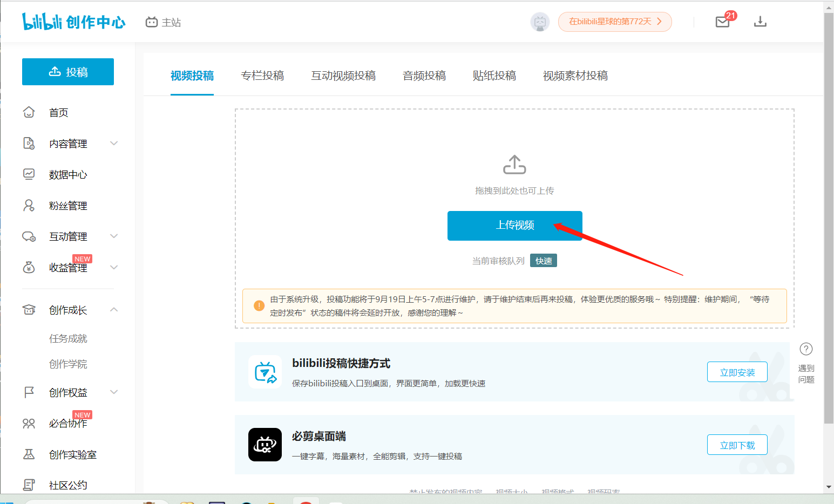Click the 快速 review queue badge

[x=544, y=261]
